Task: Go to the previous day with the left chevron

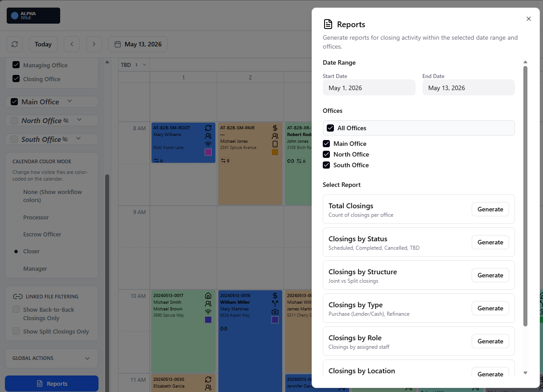Action: 72,44
